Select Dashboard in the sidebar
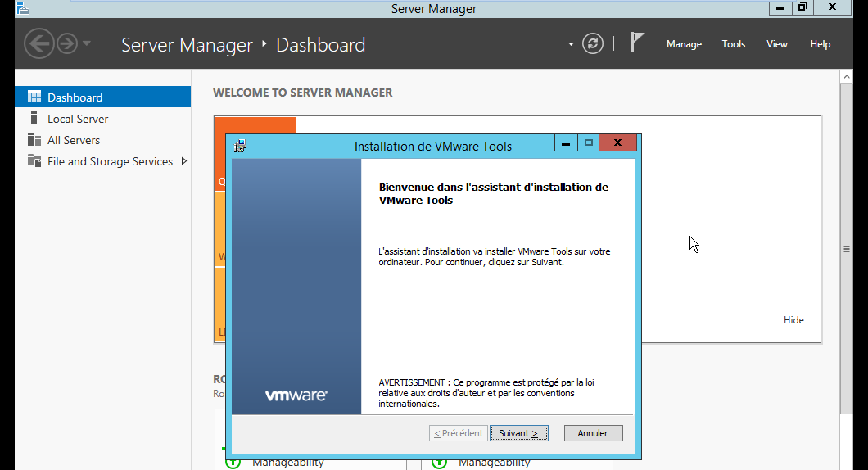This screenshot has width=868, height=470. pyautogui.click(x=103, y=97)
